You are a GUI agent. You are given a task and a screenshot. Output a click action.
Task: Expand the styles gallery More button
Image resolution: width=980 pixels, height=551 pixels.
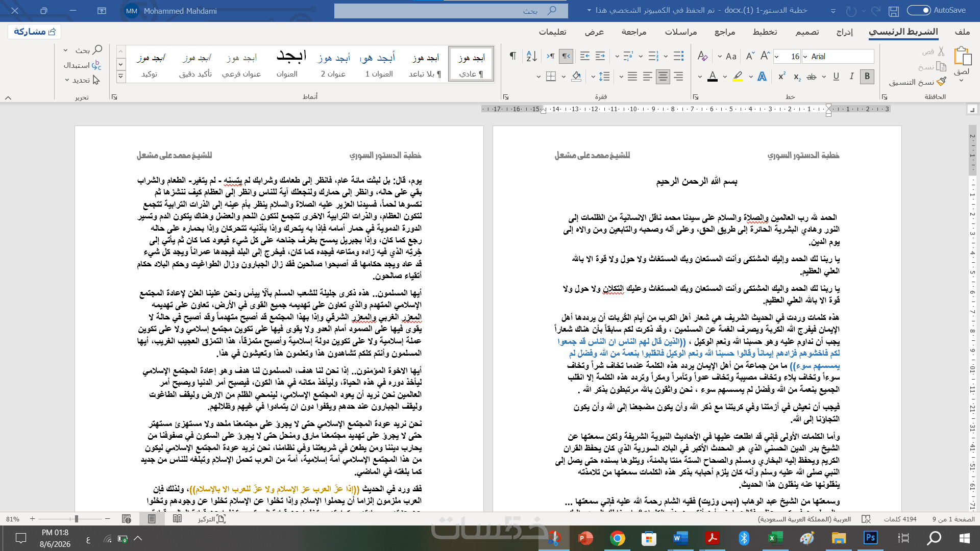[x=121, y=77]
